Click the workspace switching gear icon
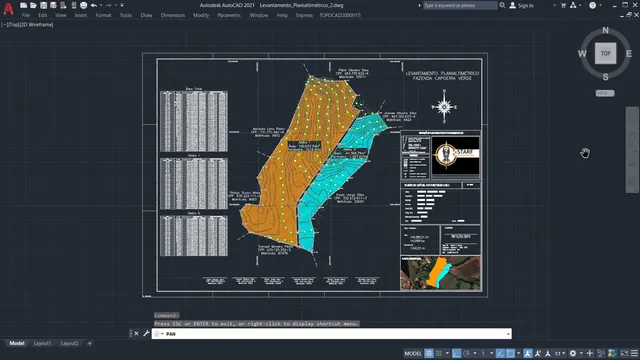The width and height of the screenshot is (640, 360). 573,353
